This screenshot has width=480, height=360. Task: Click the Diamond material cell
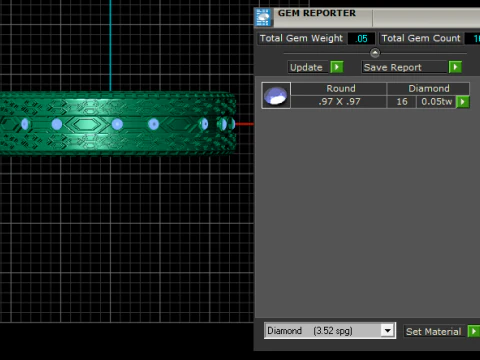(429, 88)
